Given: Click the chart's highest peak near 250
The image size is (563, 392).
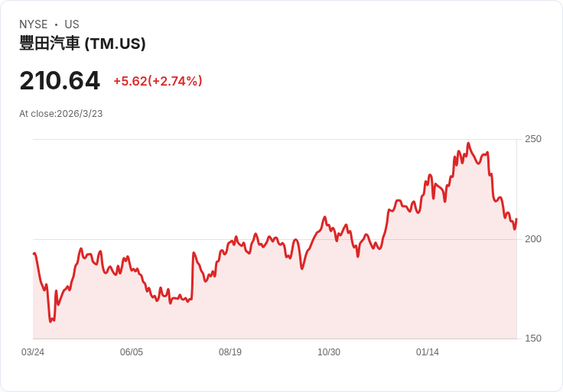Looking at the screenshot, I should point(468,144).
